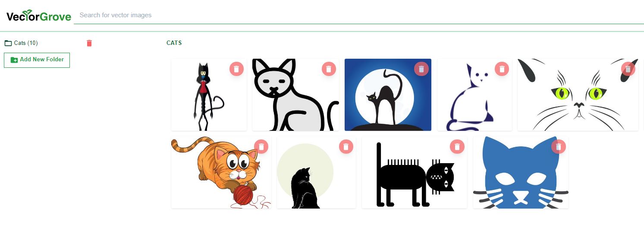Open the blue cat face thumbnail
This screenshot has height=234, width=644.
pyautogui.click(x=521, y=173)
